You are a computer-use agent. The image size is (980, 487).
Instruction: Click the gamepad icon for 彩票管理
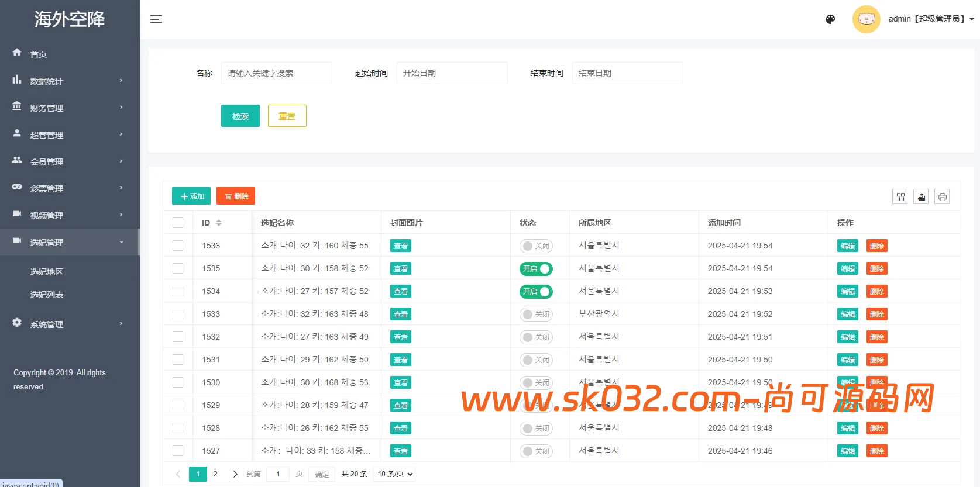pos(17,187)
